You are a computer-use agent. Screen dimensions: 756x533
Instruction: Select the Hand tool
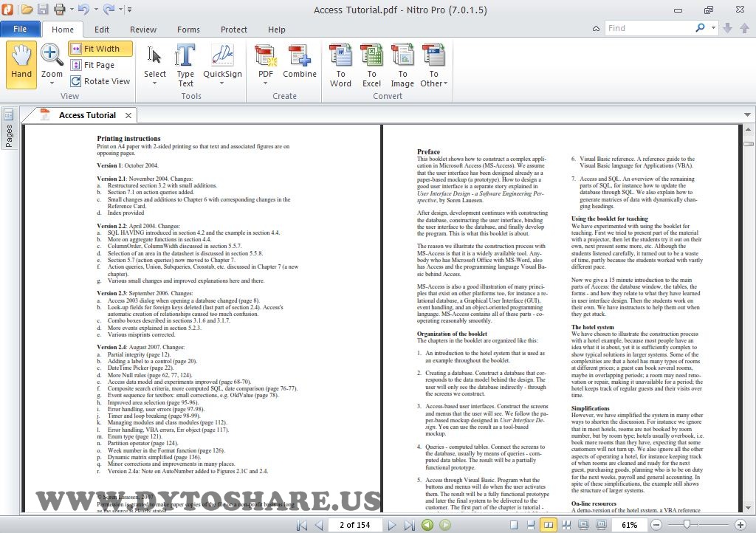(21, 64)
